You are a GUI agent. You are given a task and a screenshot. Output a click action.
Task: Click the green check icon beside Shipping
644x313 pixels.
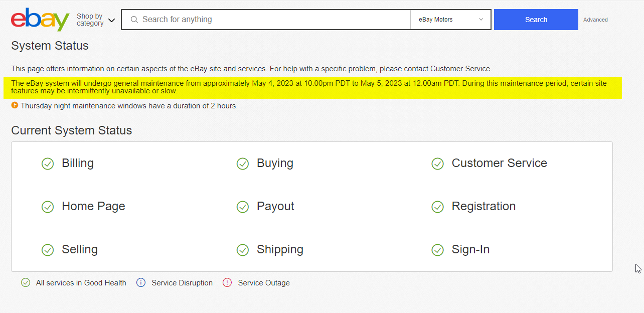click(243, 250)
